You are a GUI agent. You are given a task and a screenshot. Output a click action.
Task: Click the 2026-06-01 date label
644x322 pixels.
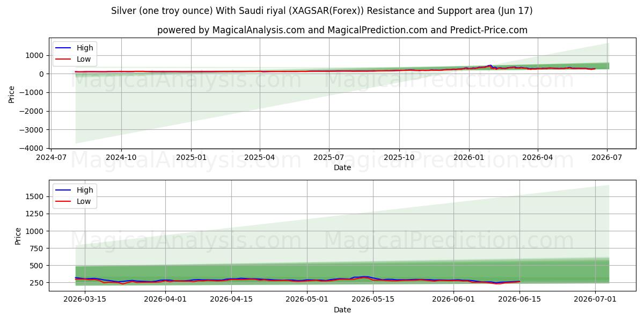453,300
